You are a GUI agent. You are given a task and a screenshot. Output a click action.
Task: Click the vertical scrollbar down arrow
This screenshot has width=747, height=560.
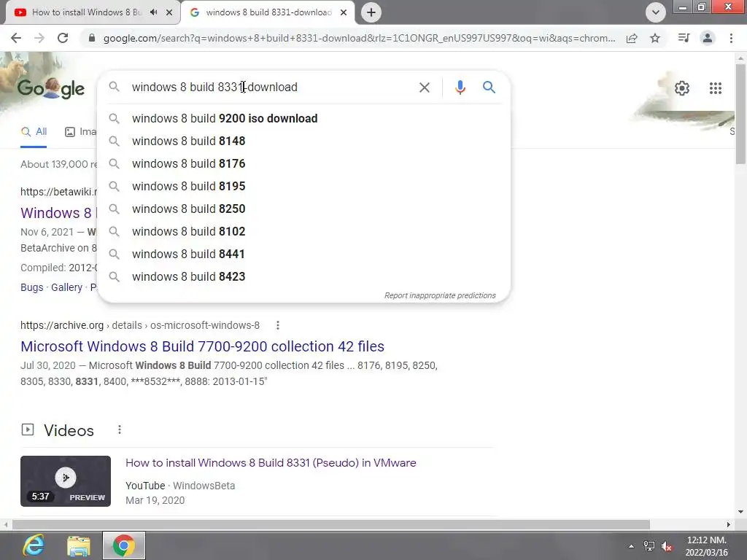tap(740, 513)
